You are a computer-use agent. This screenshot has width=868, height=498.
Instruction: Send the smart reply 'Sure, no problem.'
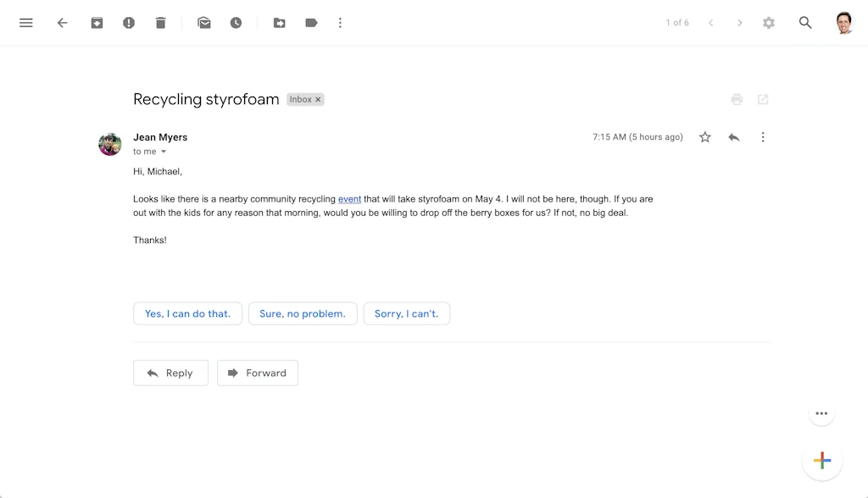(x=303, y=313)
